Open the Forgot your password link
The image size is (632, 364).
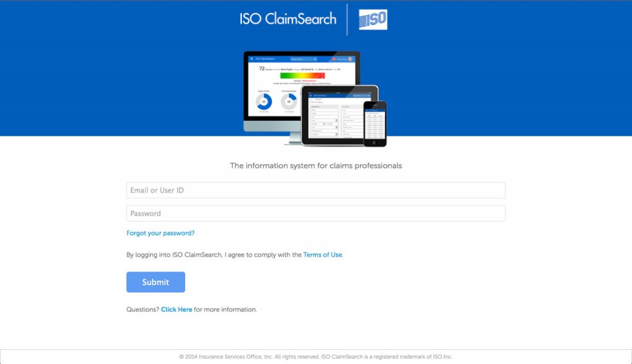160,233
